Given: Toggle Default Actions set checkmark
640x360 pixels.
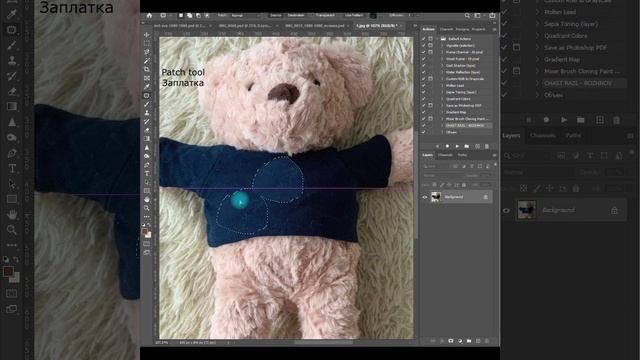Looking at the screenshot, I should pyautogui.click(x=424, y=39).
